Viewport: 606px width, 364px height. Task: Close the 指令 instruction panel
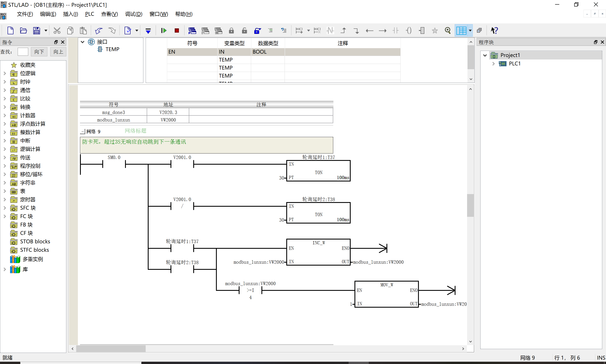(63, 42)
